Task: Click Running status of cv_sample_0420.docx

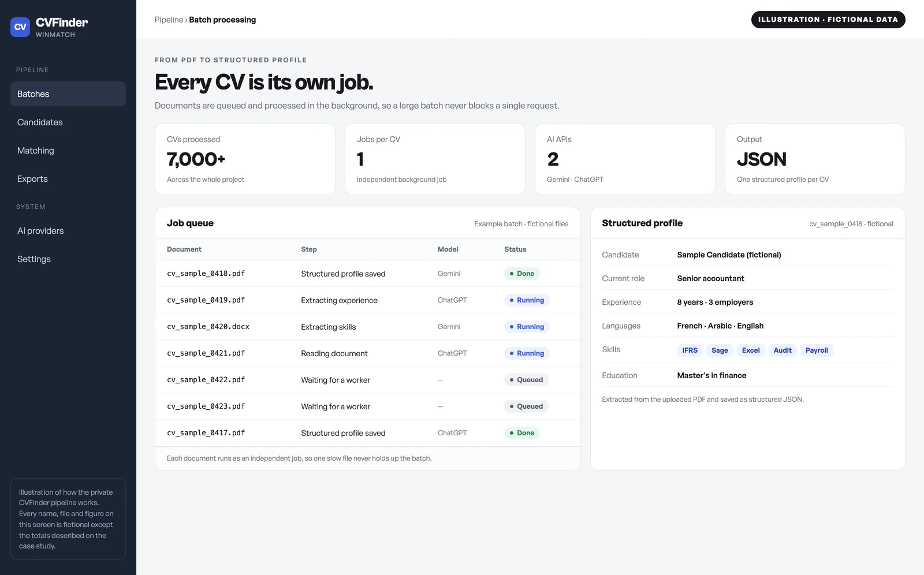Action: click(x=527, y=327)
